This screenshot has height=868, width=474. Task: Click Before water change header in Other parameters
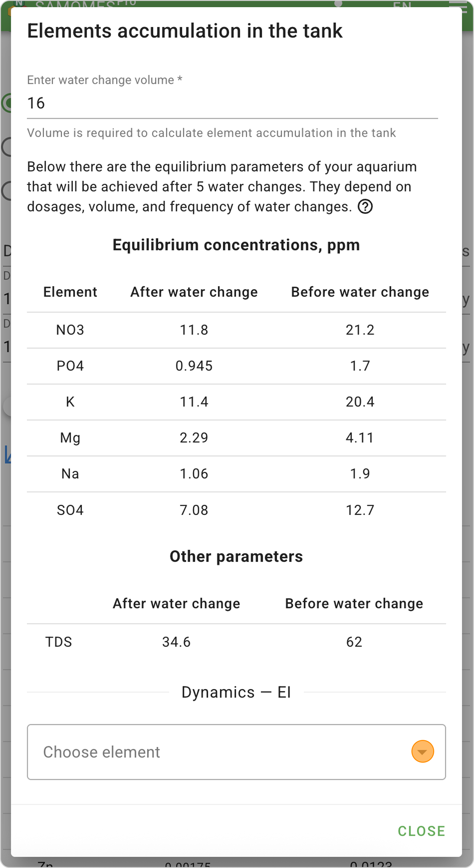[x=354, y=604]
